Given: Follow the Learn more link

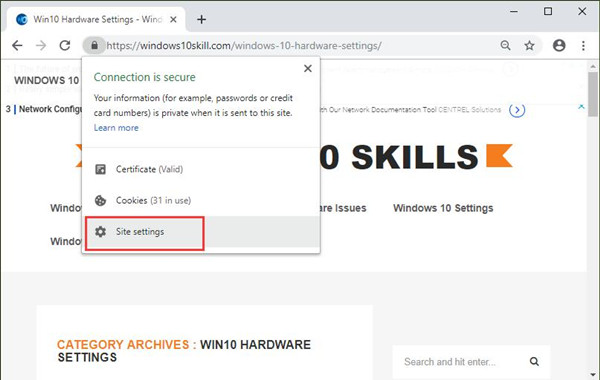Looking at the screenshot, I should pyautogui.click(x=116, y=128).
